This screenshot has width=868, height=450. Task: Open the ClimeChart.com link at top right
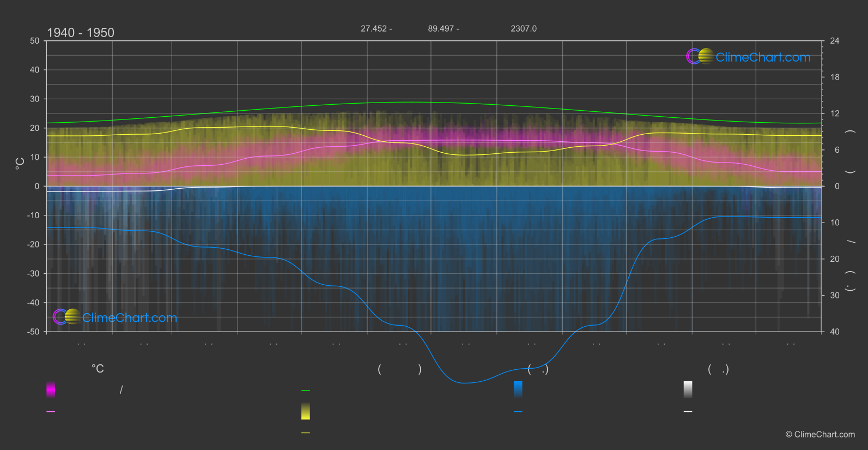763,57
